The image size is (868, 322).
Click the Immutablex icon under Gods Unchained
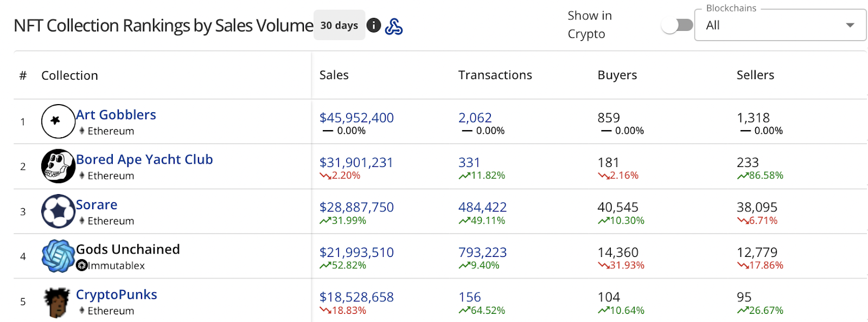coord(82,265)
